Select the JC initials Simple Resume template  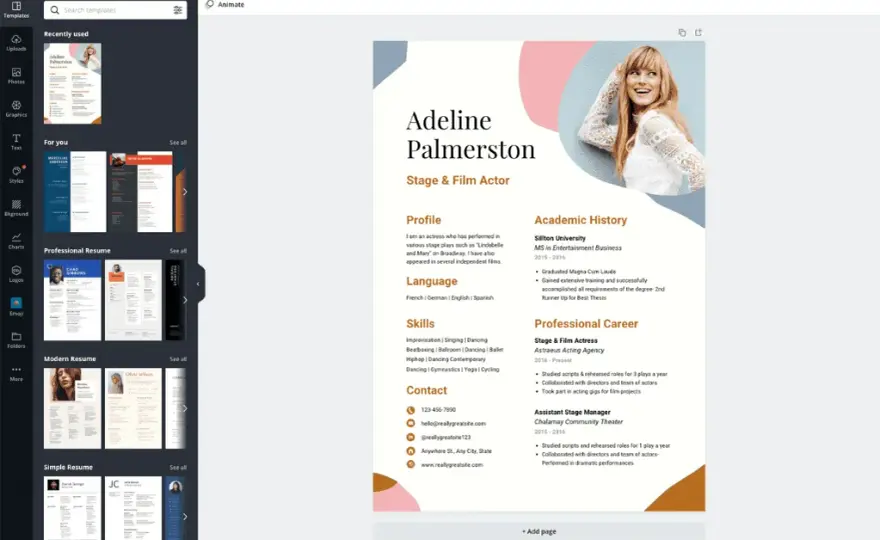[x=133, y=508]
